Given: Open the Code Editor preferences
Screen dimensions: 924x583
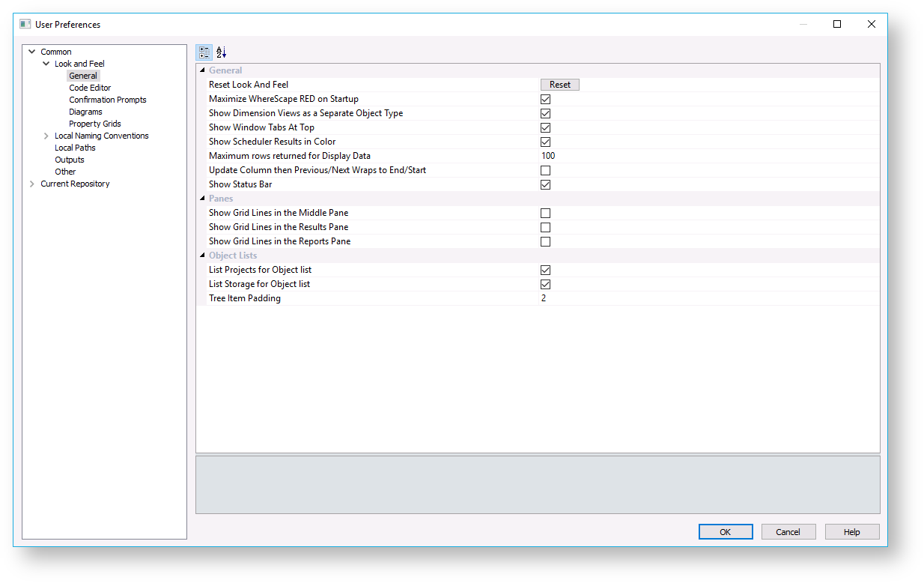Looking at the screenshot, I should [x=90, y=88].
